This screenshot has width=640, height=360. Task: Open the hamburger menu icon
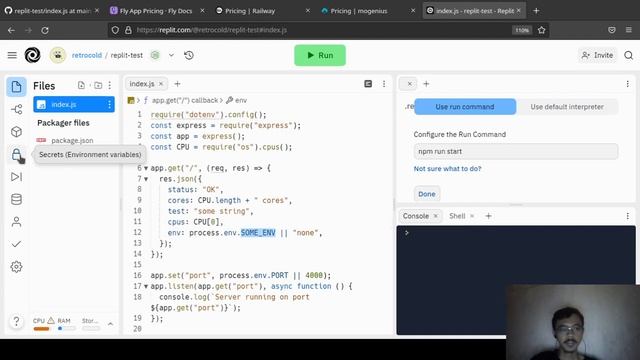[12, 55]
